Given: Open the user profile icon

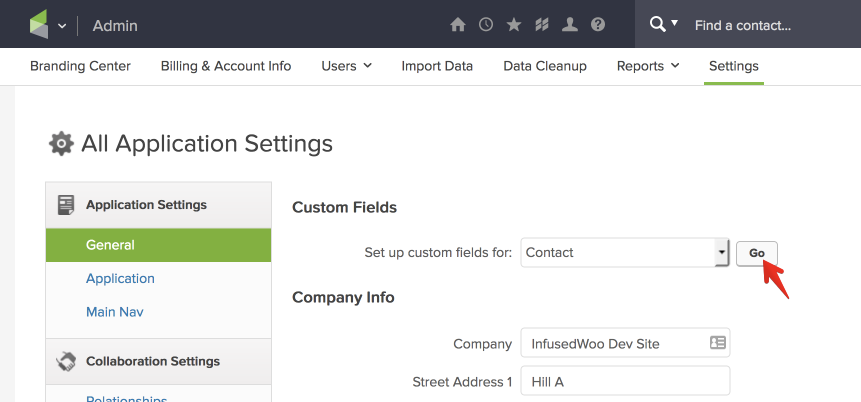Looking at the screenshot, I should point(569,25).
